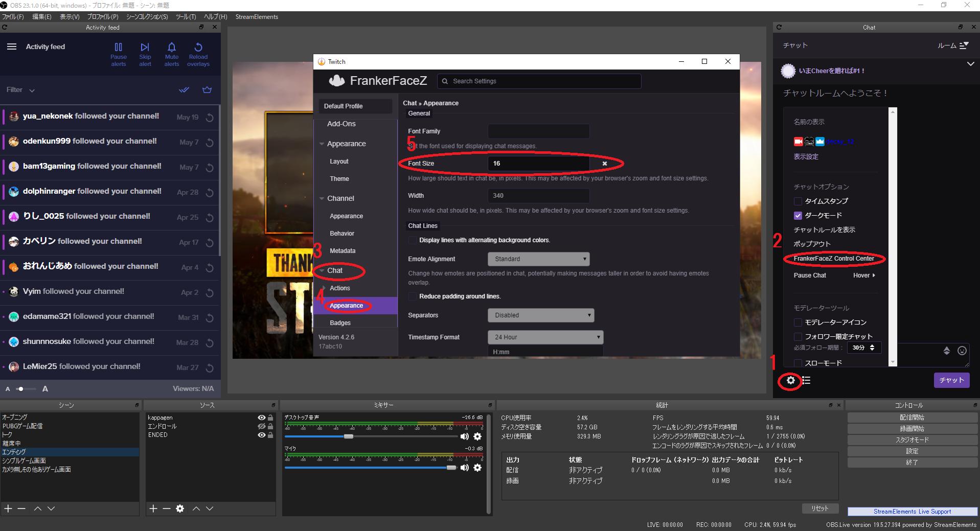Open the emote picker smiley icon

962,351
